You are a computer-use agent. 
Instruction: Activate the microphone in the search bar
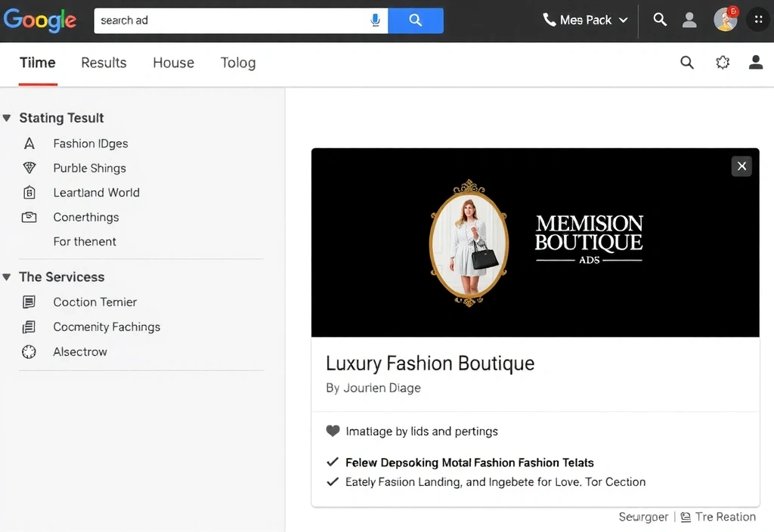376,20
